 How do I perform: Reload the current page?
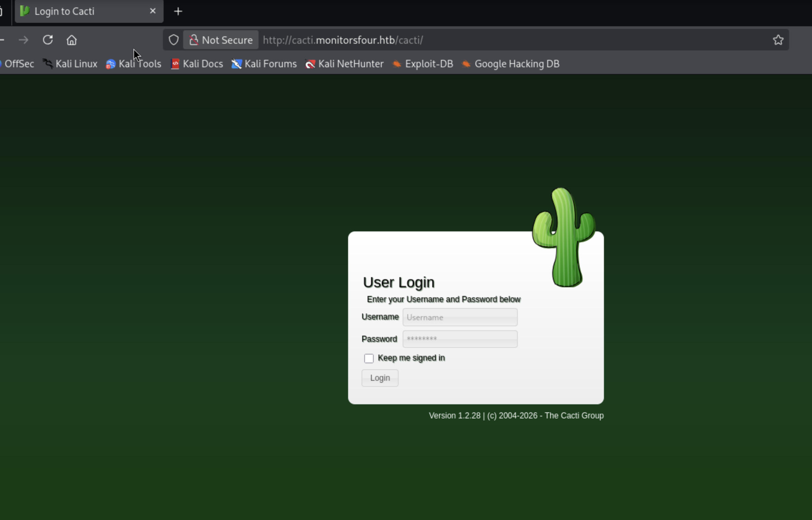point(48,40)
